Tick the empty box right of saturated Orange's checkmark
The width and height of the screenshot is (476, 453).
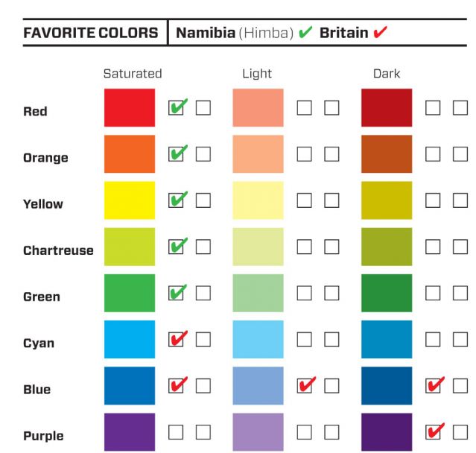tap(203, 154)
